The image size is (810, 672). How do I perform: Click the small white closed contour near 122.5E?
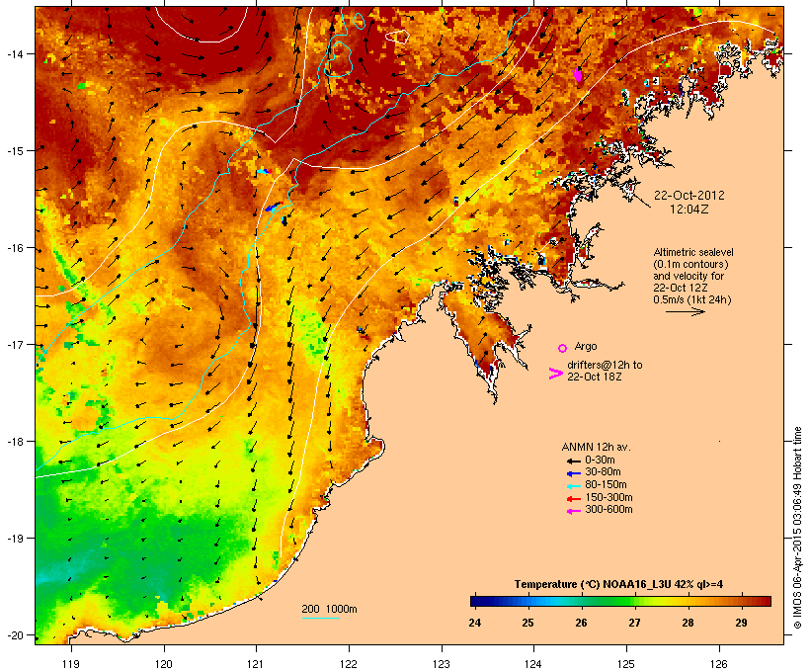point(398,37)
